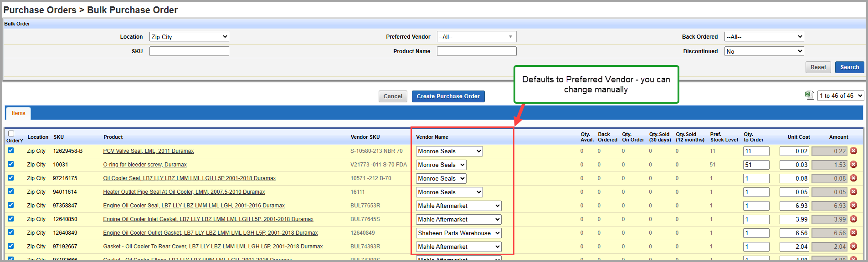Open the Back Ordered filter dropdown

tap(764, 37)
